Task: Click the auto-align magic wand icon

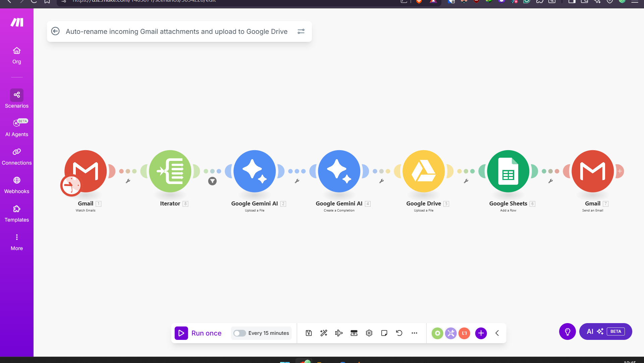Action: click(x=324, y=333)
